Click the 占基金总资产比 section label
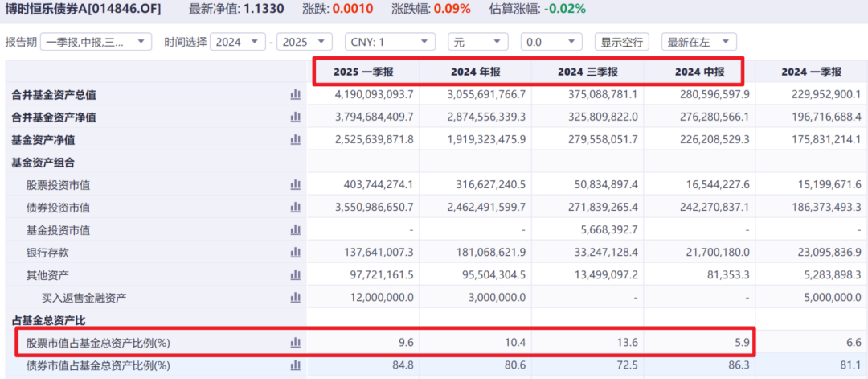The height and width of the screenshot is (379, 868). click(49, 320)
